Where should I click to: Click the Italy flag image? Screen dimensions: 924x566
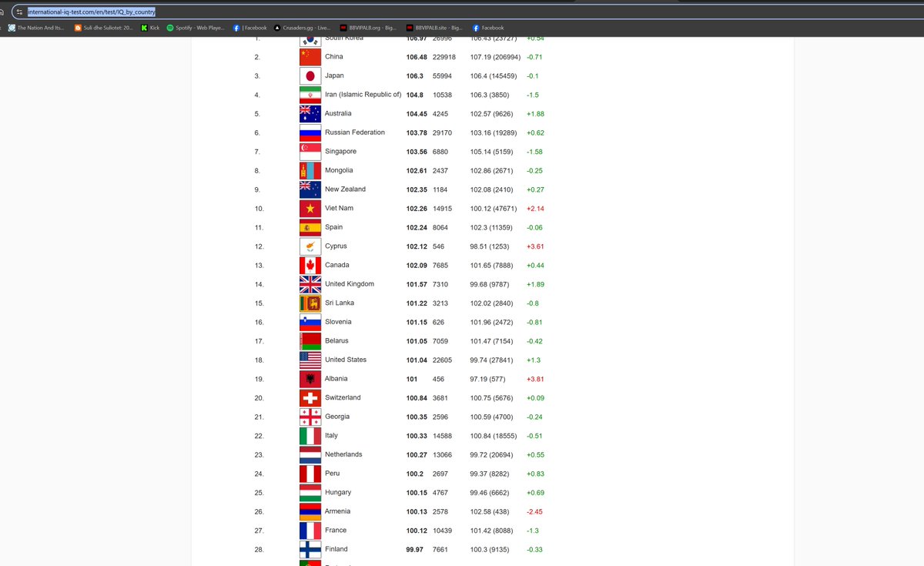(x=310, y=436)
